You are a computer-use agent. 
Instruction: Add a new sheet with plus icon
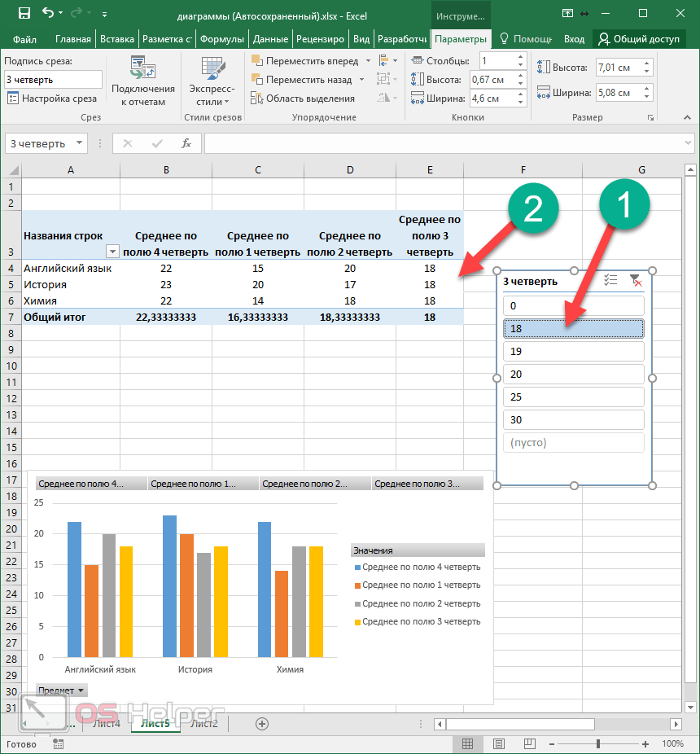262,723
